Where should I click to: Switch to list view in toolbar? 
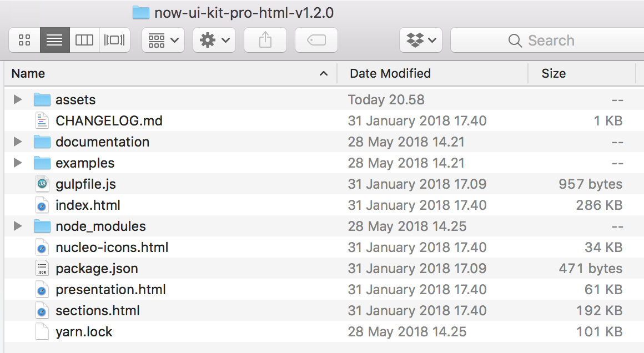(x=54, y=40)
